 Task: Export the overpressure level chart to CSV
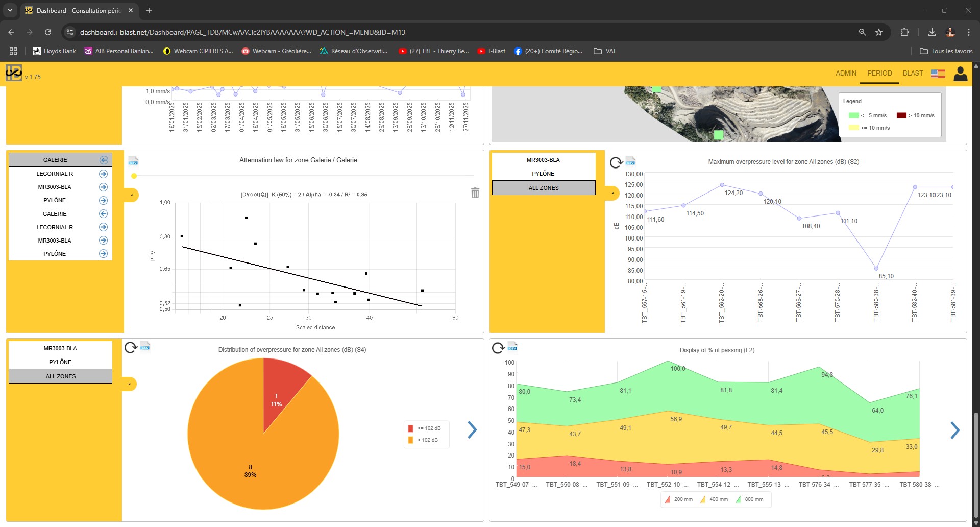pos(631,161)
